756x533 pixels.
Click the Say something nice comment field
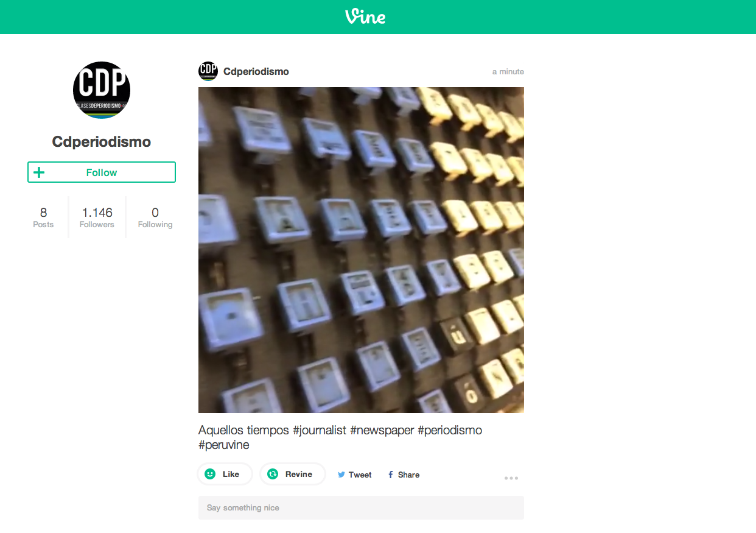point(361,507)
